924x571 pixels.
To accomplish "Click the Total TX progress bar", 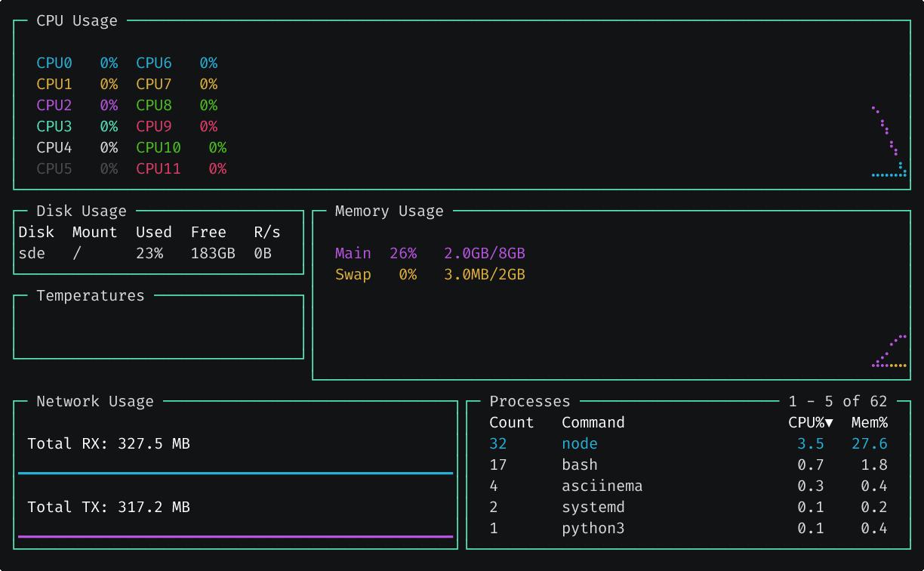I will tap(236, 537).
